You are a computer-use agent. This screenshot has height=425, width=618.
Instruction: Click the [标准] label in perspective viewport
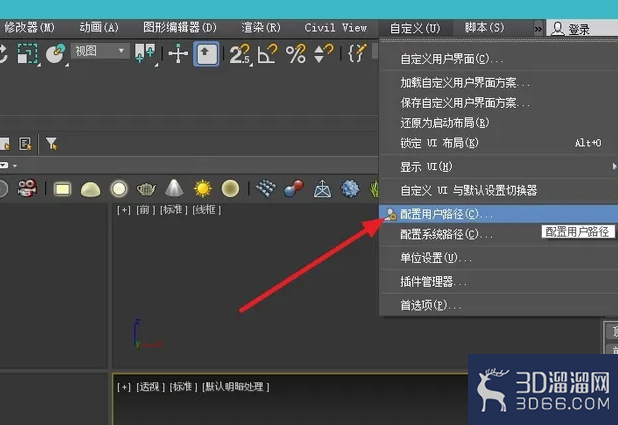pyautogui.click(x=183, y=387)
